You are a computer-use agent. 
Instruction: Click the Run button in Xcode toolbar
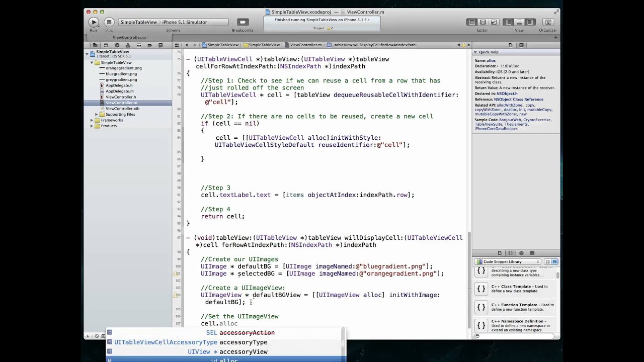click(x=94, y=22)
